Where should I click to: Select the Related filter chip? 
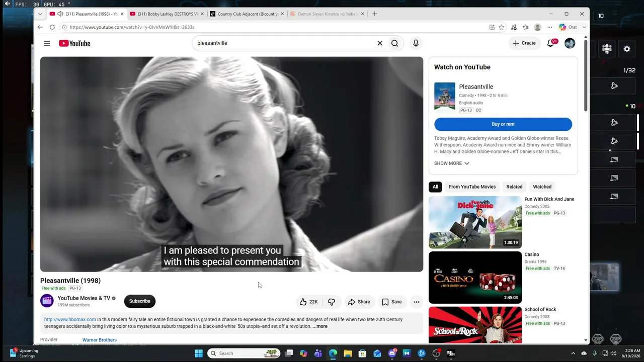(514, 187)
